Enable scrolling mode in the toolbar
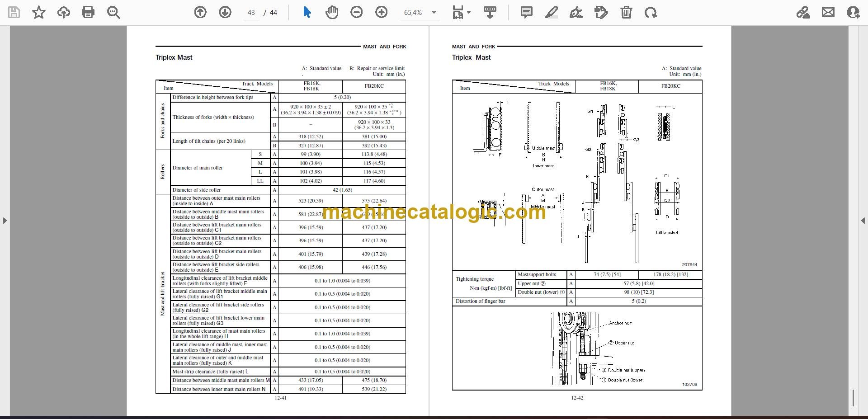 [x=490, y=13]
